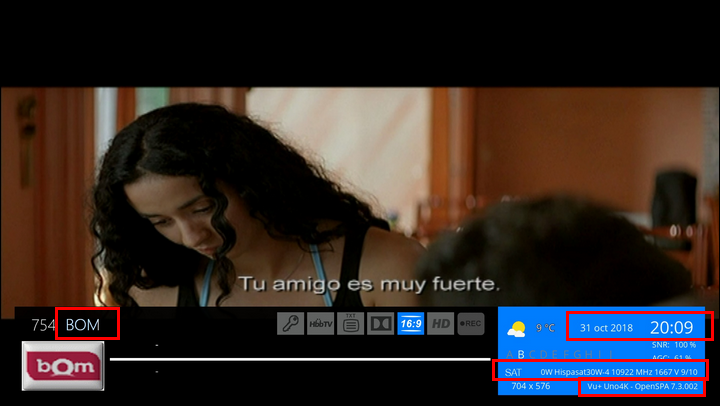720x406 pixels.
Task: Select tuner letter D
Action: tap(544, 355)
